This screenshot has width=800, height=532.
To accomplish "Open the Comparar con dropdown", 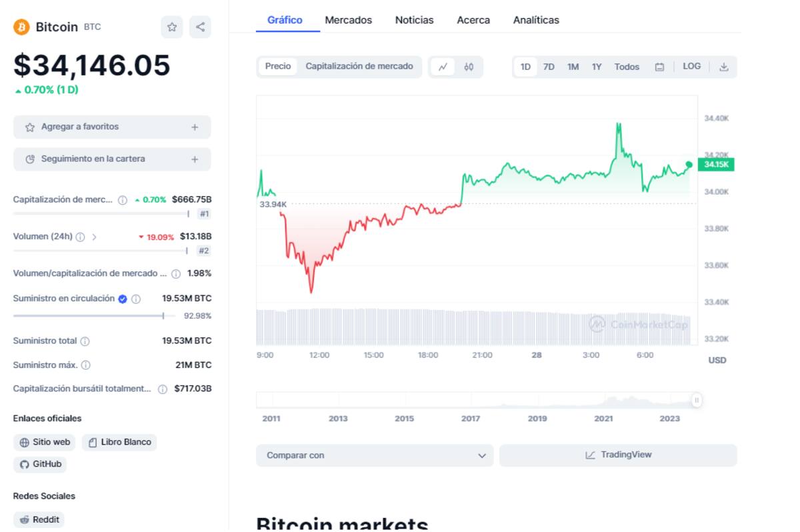I will pyautogui.click(x=375, y=455).
